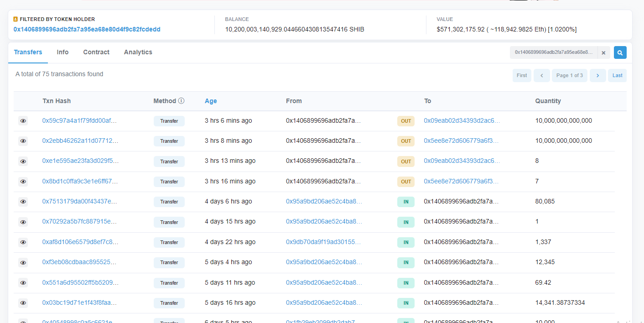Open transaction hash 0xe1e595ae23fa3d029f5
This screenshot has height=323, width=644.
point(80,161)
